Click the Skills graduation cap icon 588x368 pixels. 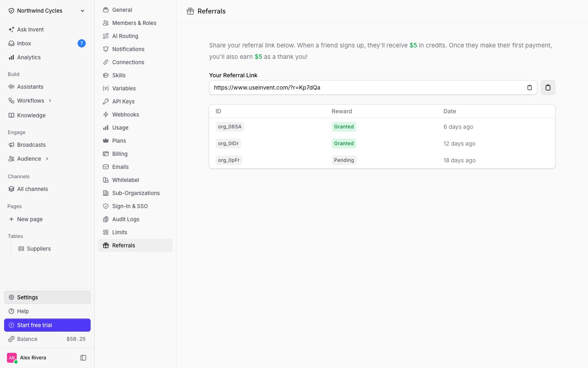click(106, 75)
